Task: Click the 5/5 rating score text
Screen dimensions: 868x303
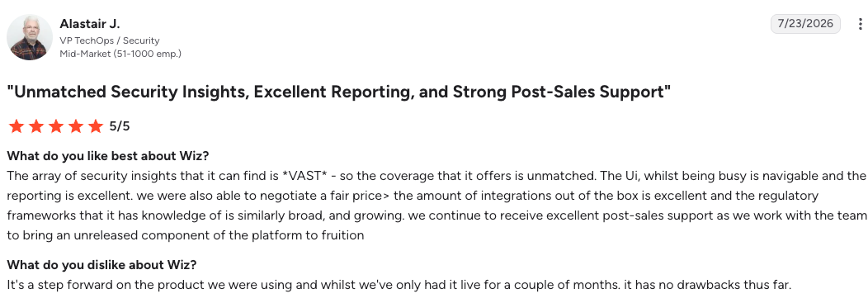Action: (120, 126)
